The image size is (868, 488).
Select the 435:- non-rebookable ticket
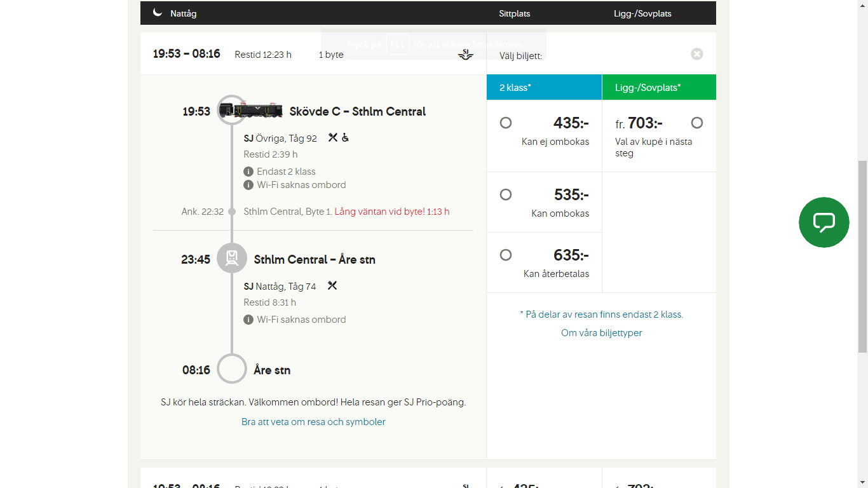506,123
